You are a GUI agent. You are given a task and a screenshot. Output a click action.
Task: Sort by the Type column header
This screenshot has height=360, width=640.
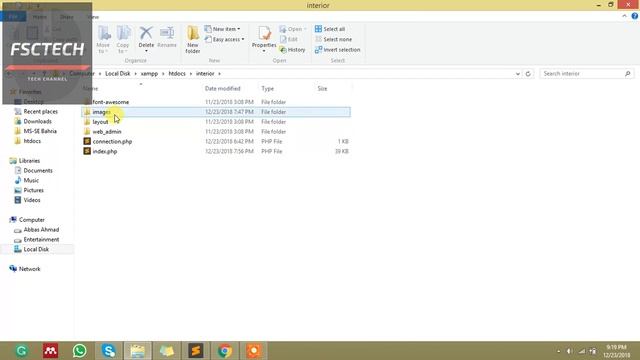(268, 89)
